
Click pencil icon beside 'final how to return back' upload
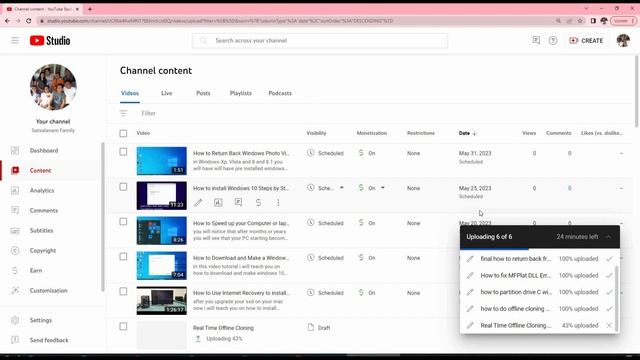[x=470, y=259]
